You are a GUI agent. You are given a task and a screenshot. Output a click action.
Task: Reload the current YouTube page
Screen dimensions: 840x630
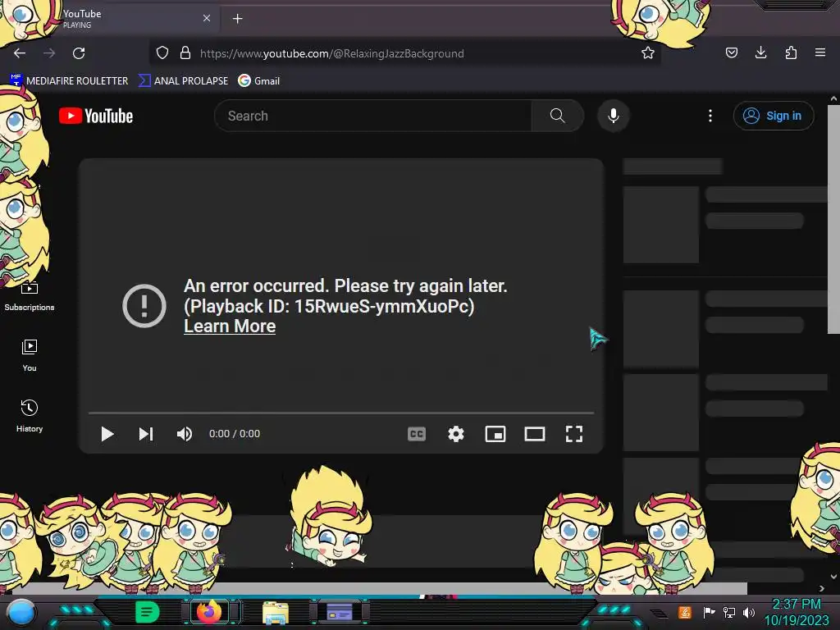(x=79, y=53)
